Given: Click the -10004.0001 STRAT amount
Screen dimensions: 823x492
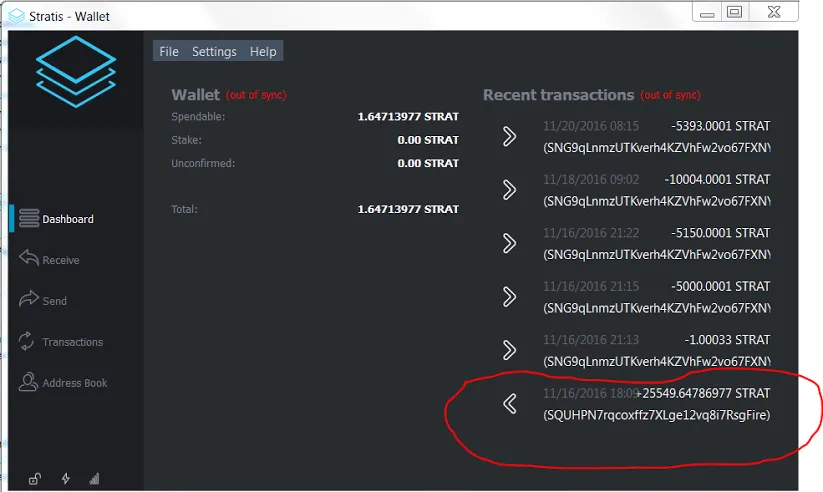Looking at the screenshot, I should (x=717, y=180).
